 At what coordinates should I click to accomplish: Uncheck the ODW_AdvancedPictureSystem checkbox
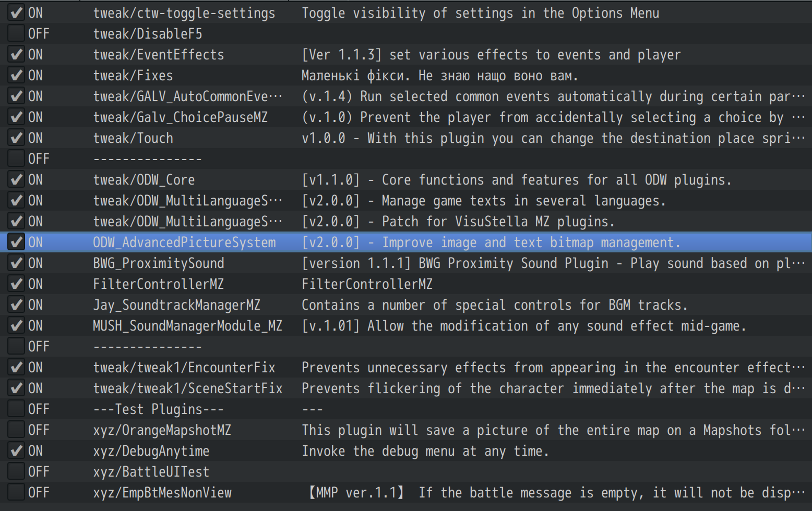point(16,242)
